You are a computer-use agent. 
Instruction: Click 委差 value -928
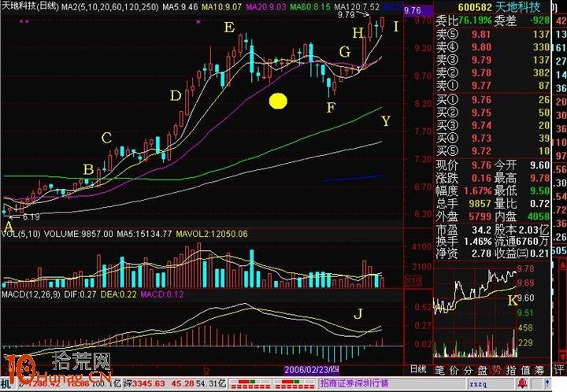click(539, 20)
